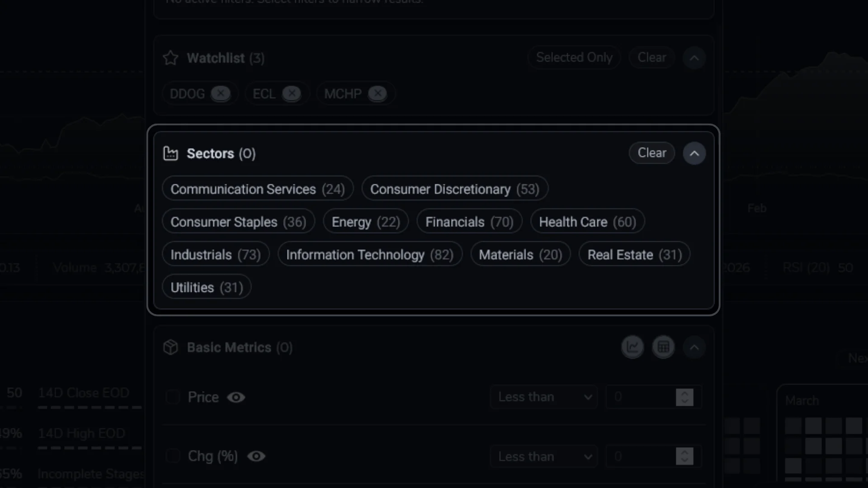
Task: Collapse the Sectors section
Action: pos(694,153)
